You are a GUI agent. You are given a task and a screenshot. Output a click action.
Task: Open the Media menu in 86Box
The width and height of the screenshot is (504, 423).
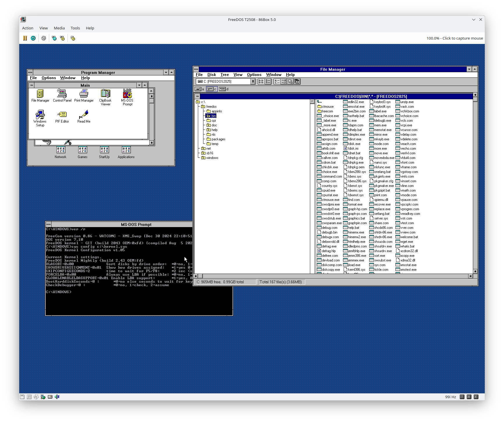pyautogui.click(x=59, y=28)
